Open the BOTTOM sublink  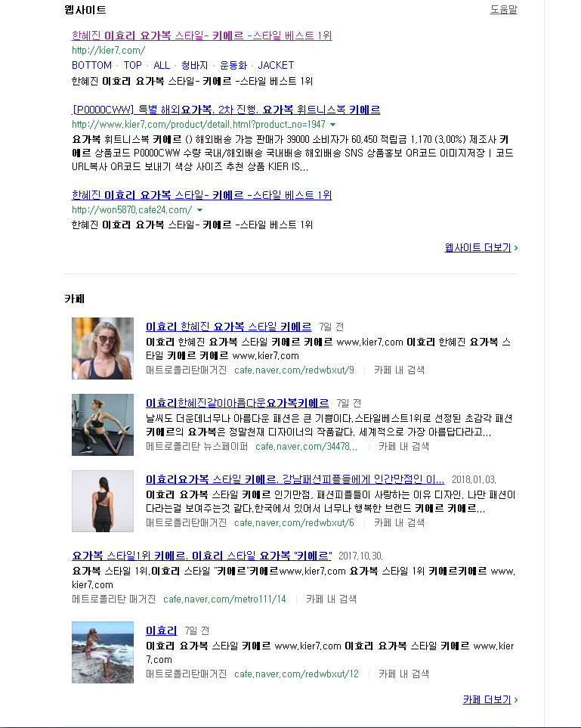click(x=91, y=65)
